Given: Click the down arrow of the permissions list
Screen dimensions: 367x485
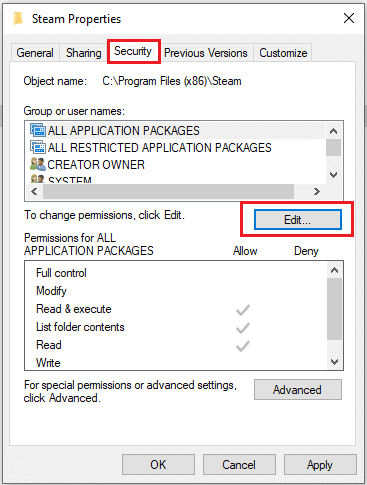Looking at the screenshot, I should (334, 362).
